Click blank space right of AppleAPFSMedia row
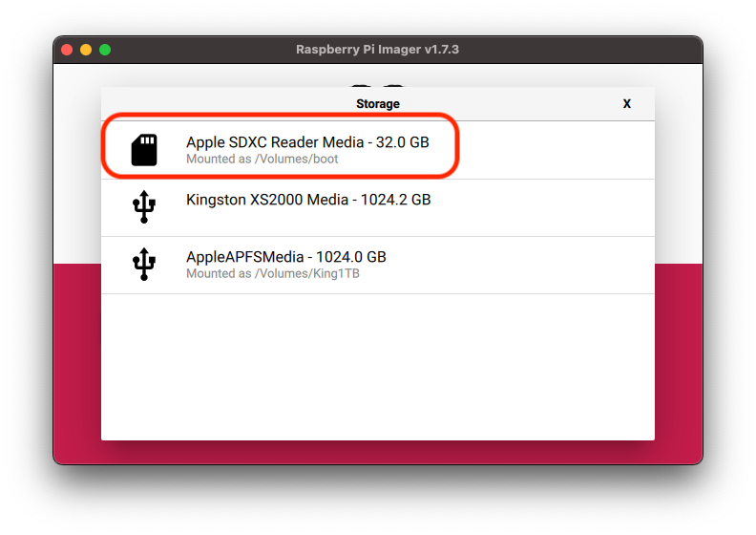This screenshot has width=756, height=535. pos(521,266)
